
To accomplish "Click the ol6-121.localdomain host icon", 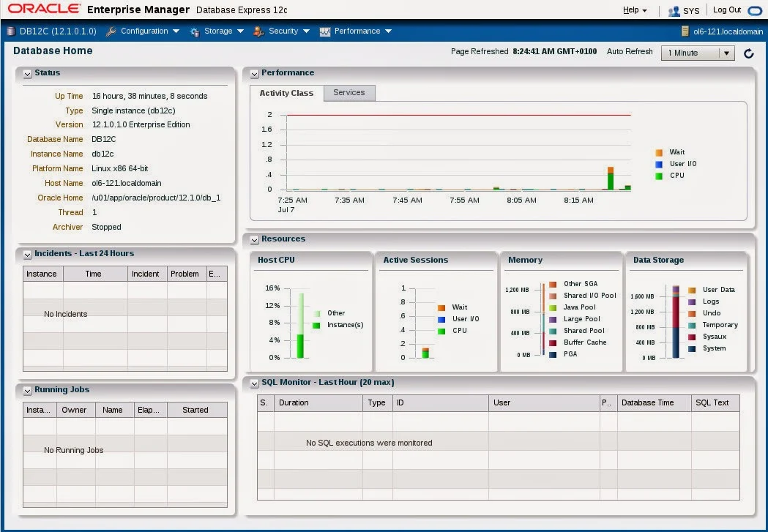I will tap(685, 31).
